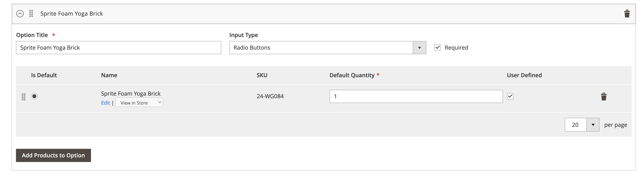
Task: Select the Is Default radio button
Action: coord(34,96)
